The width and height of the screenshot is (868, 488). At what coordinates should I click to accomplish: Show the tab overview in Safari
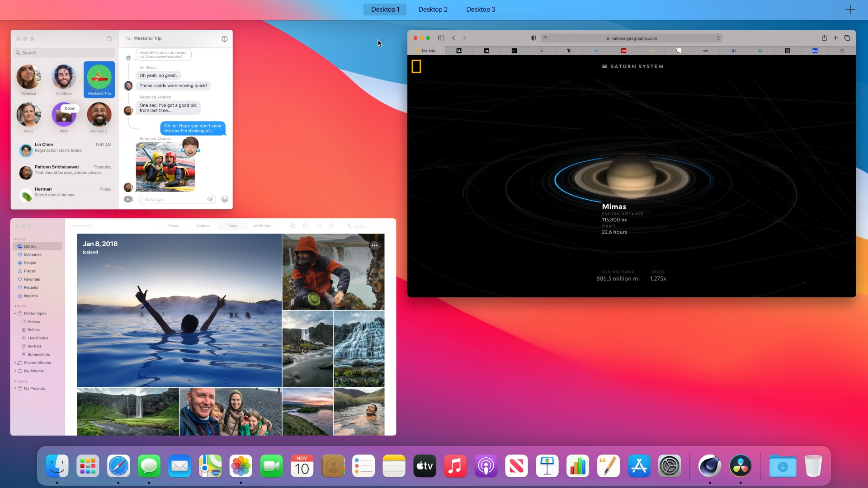click(x=848, y=38)
